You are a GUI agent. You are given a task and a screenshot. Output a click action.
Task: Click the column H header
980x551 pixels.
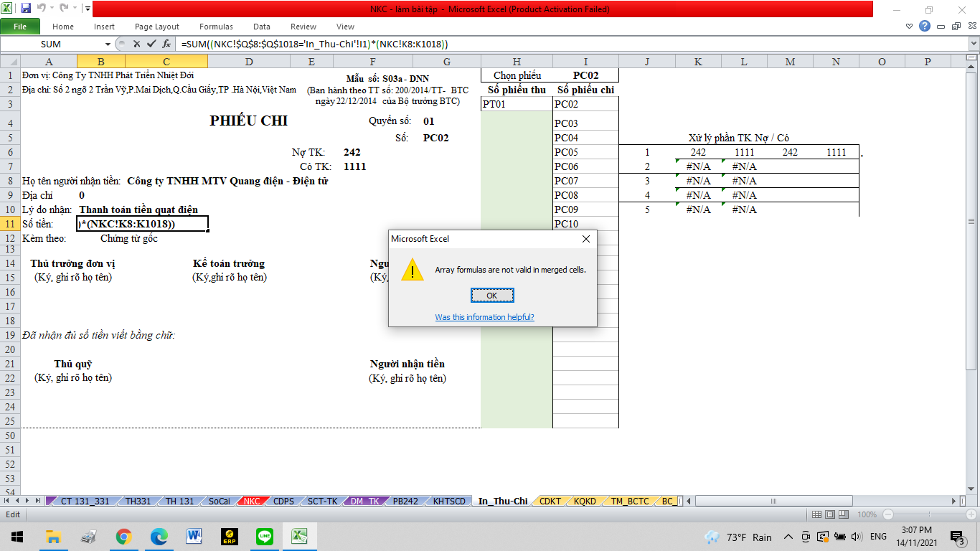point(517,62)
